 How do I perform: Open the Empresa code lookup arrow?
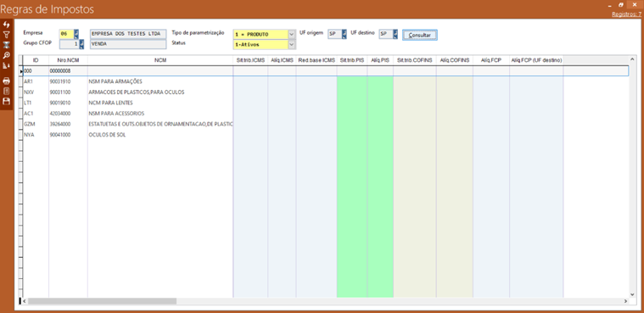click(76, 34)
